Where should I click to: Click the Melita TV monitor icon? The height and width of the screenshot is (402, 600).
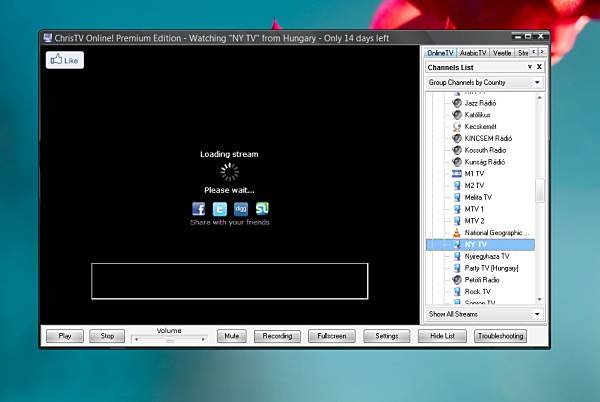[457, 197]
